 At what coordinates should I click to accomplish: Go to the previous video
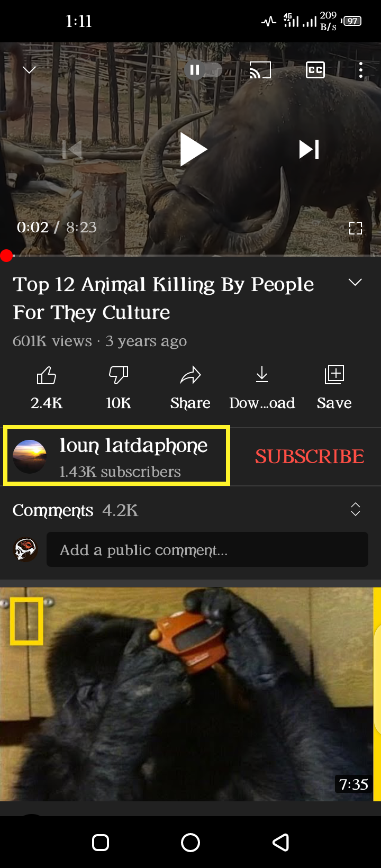point(72,149)
